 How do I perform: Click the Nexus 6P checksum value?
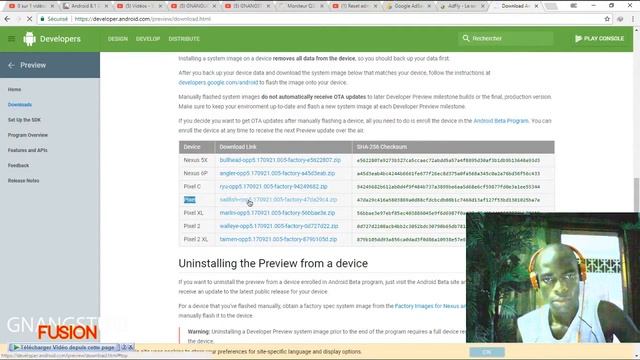click(x=448, y=173)
